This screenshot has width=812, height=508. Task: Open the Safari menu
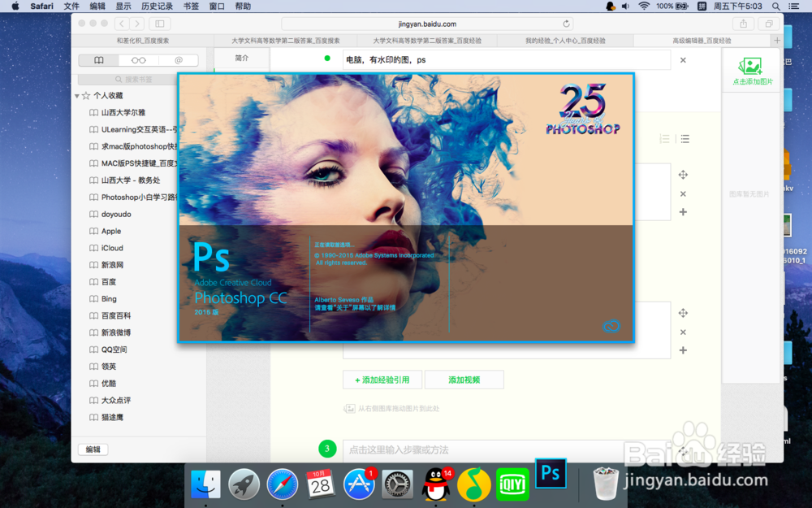pyautogui.click(x=41, y=7)
